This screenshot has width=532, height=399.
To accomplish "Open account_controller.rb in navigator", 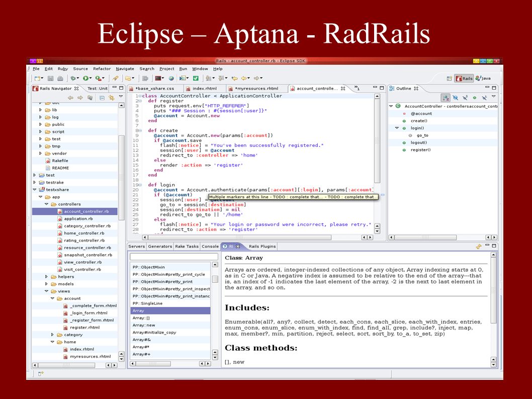I will (x=86, y=211).
